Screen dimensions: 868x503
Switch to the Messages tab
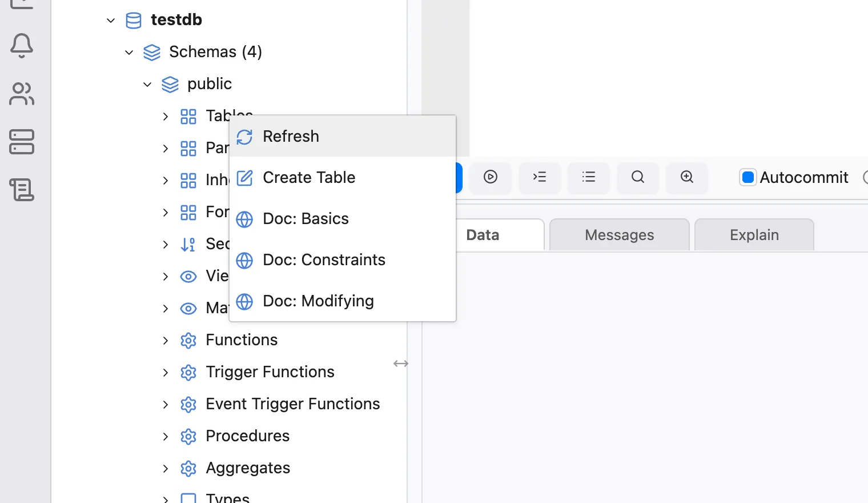click(620, 235)
